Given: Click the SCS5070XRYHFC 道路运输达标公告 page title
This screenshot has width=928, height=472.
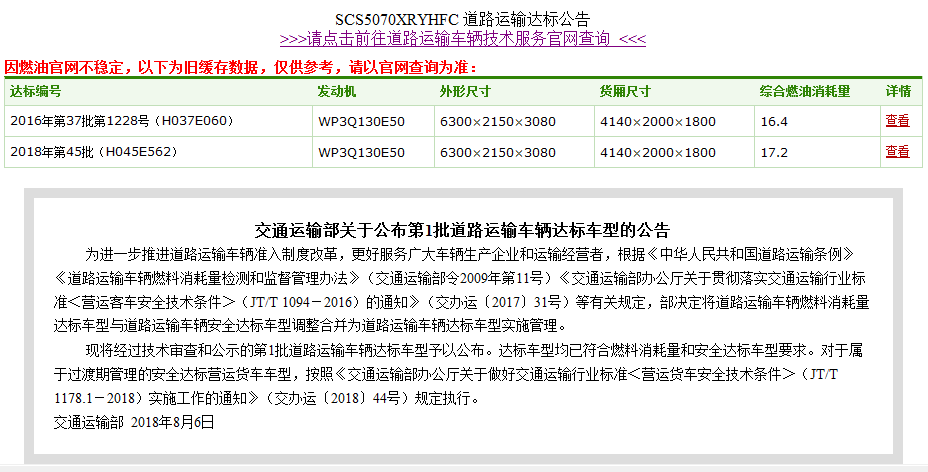Looking at the screenshot, I should point(463,20).
